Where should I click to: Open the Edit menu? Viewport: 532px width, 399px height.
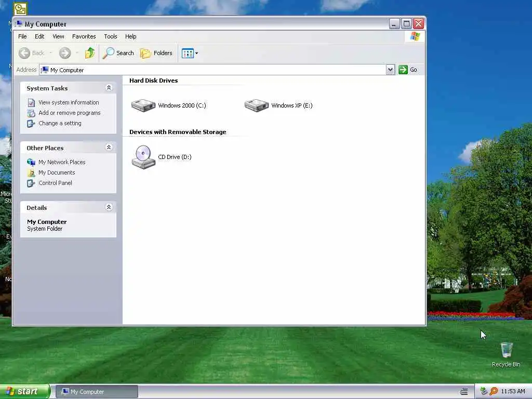point(39,36)
